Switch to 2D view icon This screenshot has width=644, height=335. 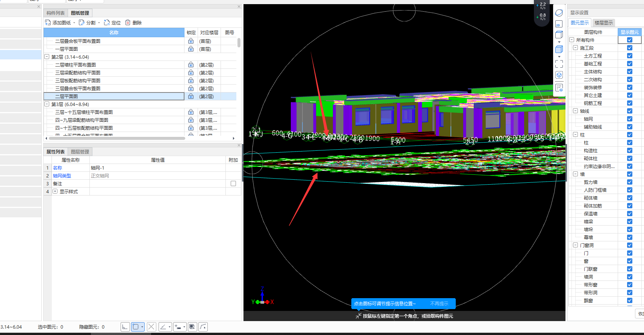pos(559,24)
